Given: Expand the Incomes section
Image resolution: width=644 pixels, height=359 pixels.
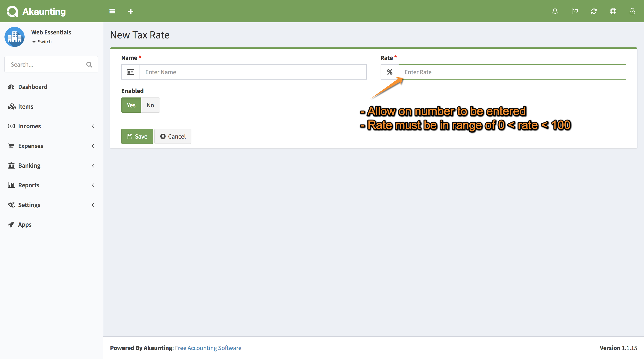Looking at the screenshot, I should [29, 126].
